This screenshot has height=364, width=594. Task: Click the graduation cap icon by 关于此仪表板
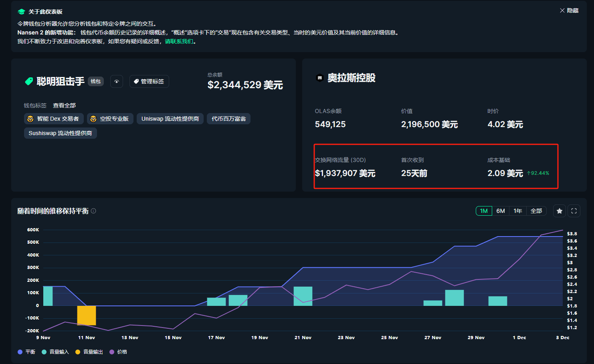pyautogui.click(x=22, y=12)
